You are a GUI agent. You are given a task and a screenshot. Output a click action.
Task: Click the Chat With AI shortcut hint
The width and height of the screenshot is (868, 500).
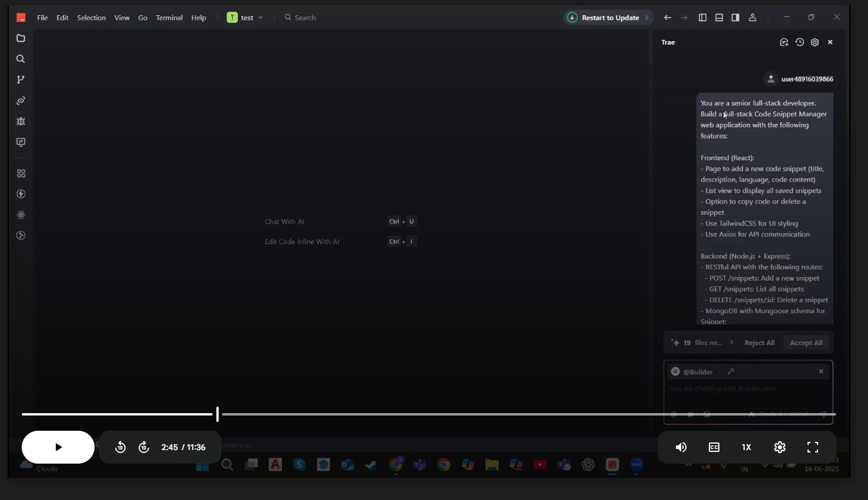[284, 222]
